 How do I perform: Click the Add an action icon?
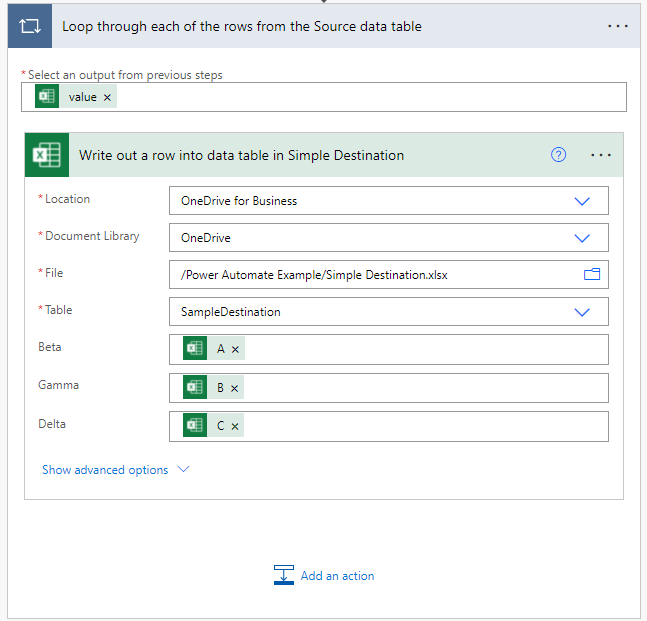284,575
